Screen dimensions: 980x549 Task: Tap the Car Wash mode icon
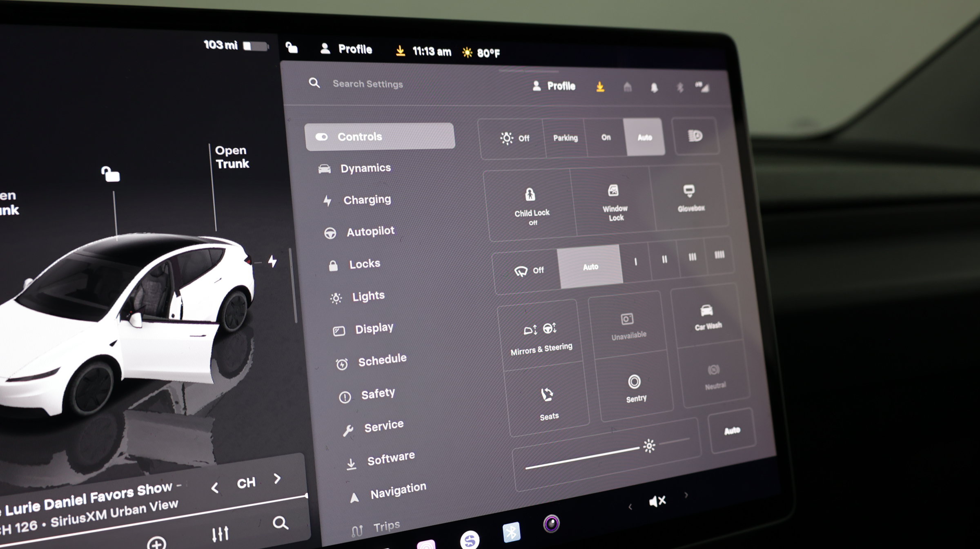point(707,317)
